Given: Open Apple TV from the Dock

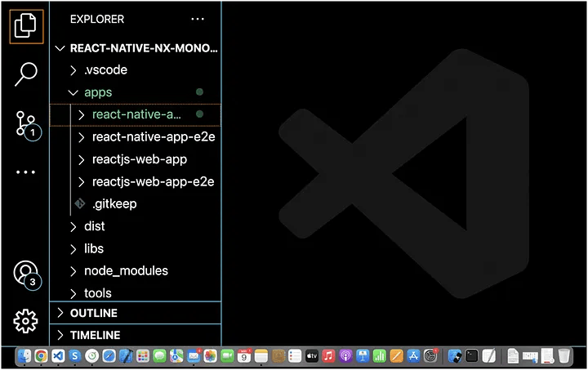Looking at the screenshot, I should point(312,356).
